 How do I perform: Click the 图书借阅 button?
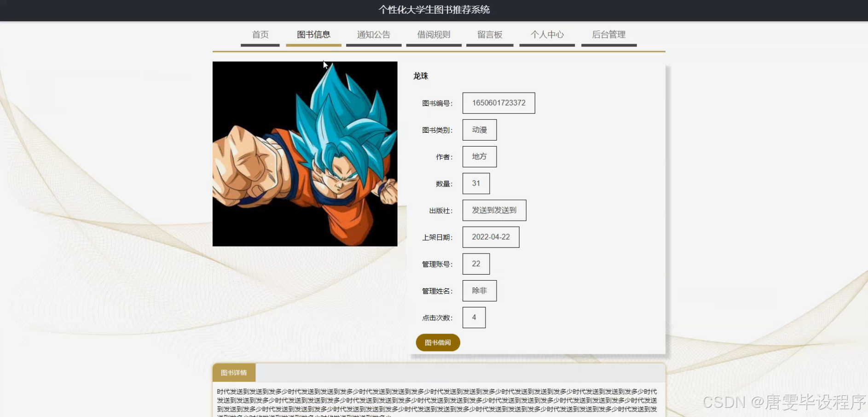coord(438,342)
